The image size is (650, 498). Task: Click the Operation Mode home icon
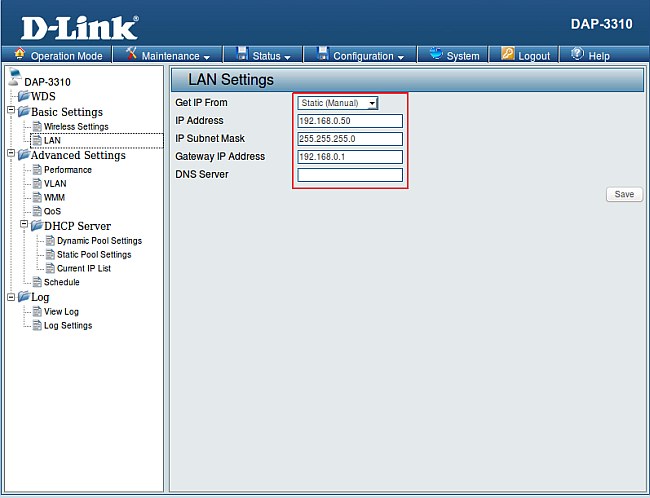[x=19, y=55]
